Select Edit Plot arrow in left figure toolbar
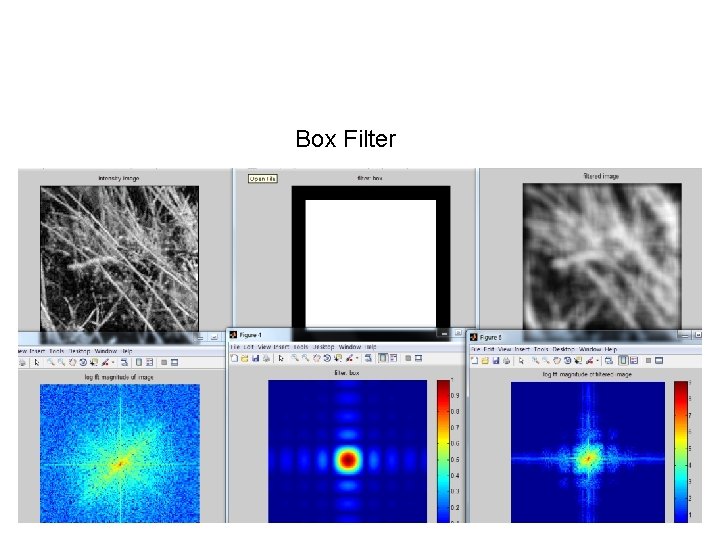The width and height of the screenshot is (720, 540). click(37, 363)
